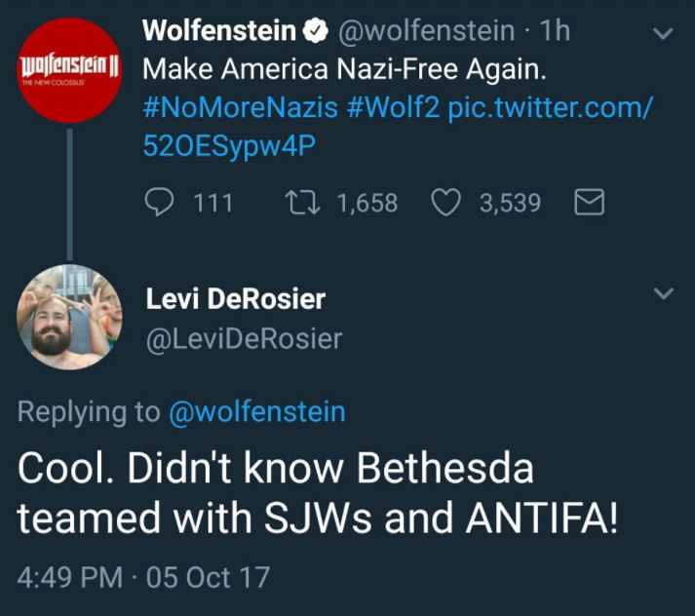Click the reply text mentioning Bethesda
The image size is (695, 616).
tap(318, 492)
